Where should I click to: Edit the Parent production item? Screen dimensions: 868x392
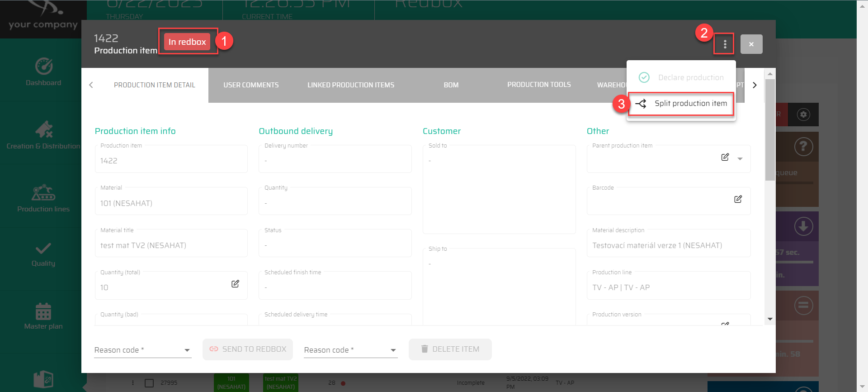tap(725, 157)
